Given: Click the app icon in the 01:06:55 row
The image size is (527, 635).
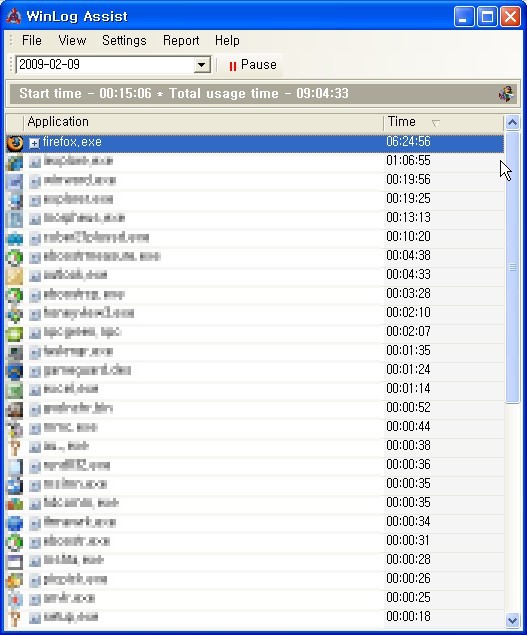Looking at the screenshot, I should (x=15, y=162).
